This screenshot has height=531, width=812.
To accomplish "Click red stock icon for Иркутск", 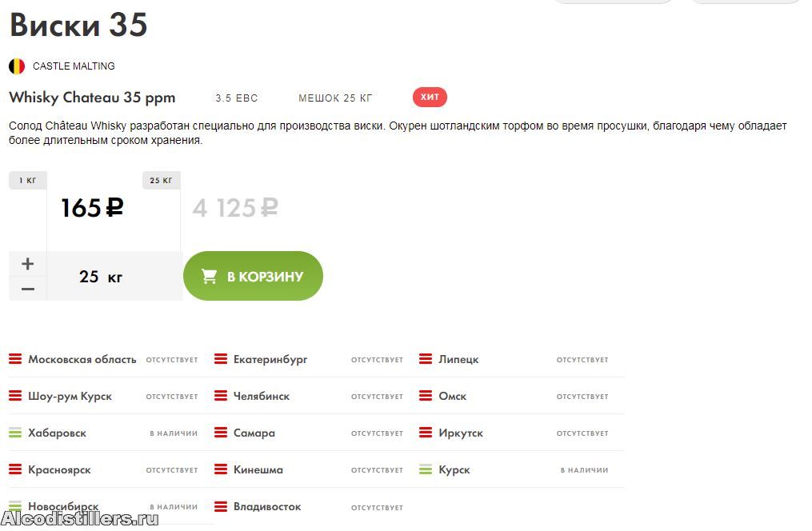I will (x=426, y=432).
